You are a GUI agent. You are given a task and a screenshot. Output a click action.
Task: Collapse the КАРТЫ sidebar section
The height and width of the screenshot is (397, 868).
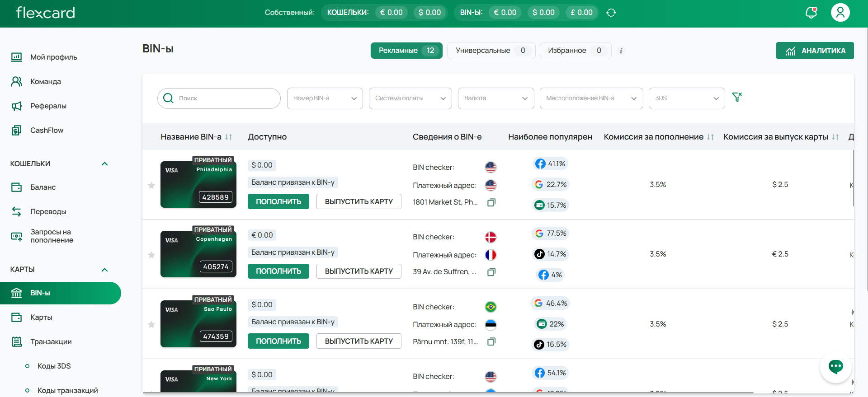[x=104, y=270]
